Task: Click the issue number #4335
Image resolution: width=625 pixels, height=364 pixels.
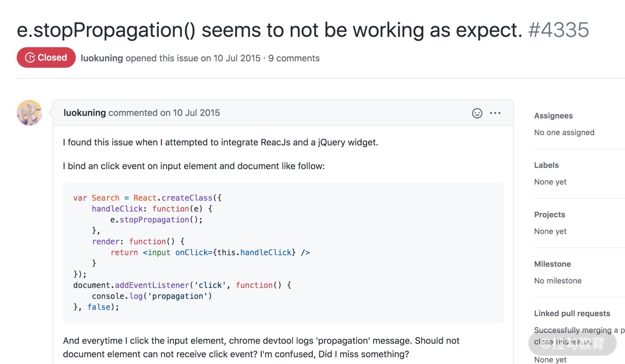Action: click(559, 30)
